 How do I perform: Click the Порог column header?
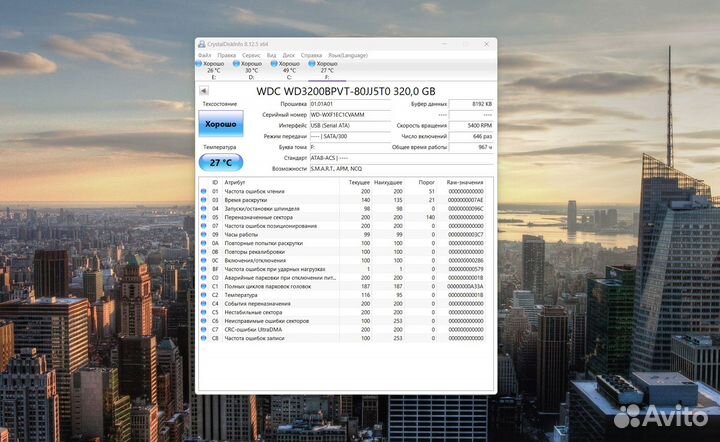(x=427, y=183)
